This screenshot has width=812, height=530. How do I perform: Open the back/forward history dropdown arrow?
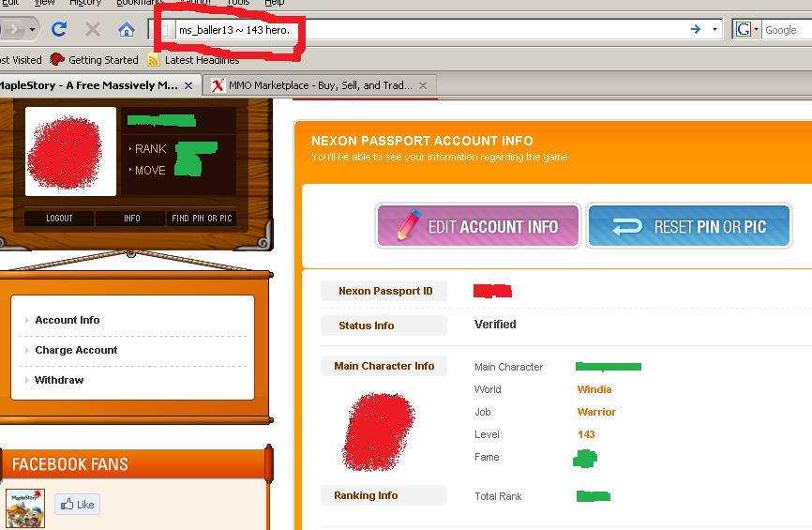pos(32,29)
